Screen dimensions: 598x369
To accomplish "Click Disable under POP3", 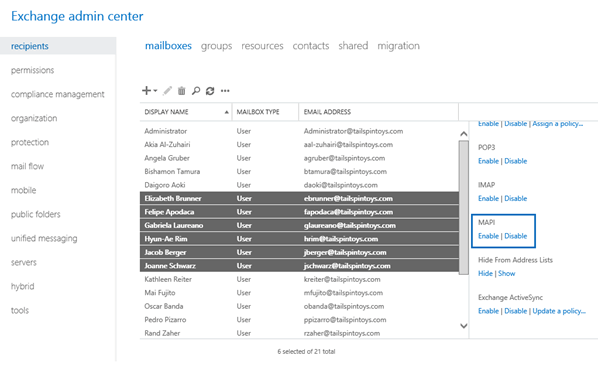I will click(516, 161).
